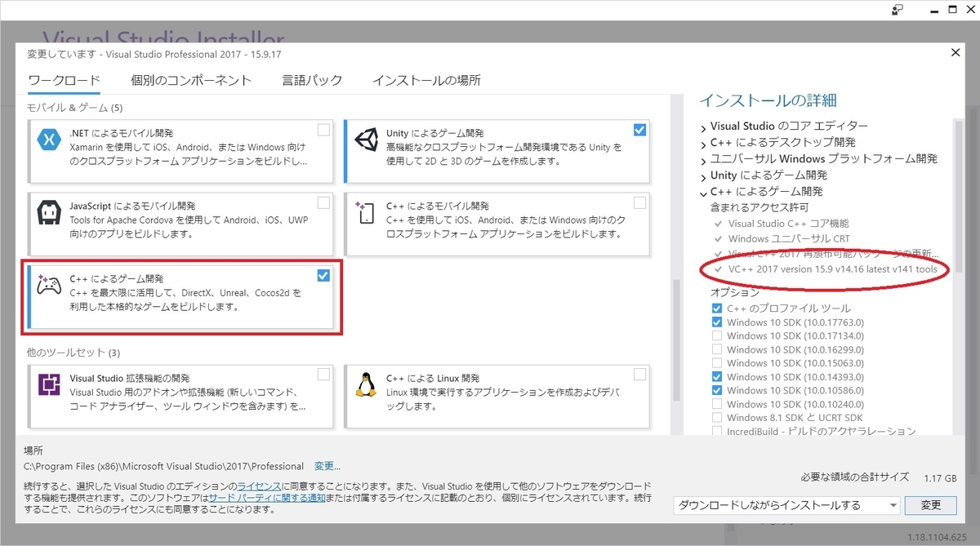The height and width of the screenshot is (546, 980).
Task: Uncheck the Unity game development workload
Action: (639, 130)
